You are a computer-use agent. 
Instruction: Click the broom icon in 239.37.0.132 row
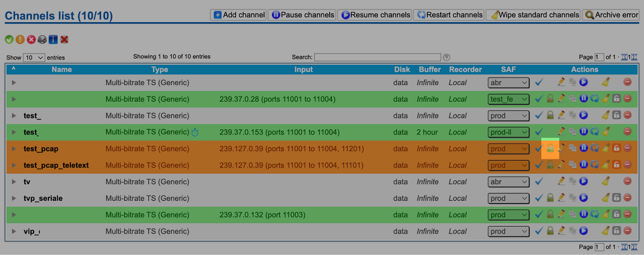click(606, 215)
